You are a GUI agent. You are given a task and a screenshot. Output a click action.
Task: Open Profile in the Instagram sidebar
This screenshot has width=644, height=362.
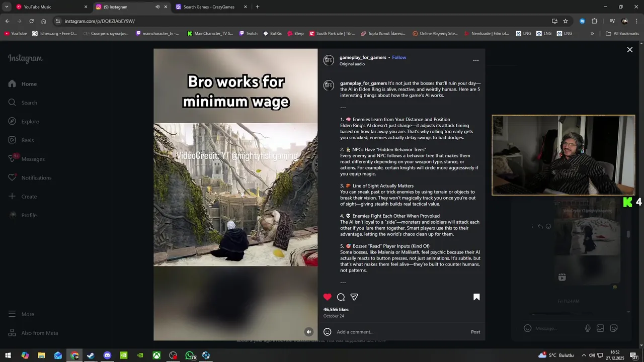point(23,215)
